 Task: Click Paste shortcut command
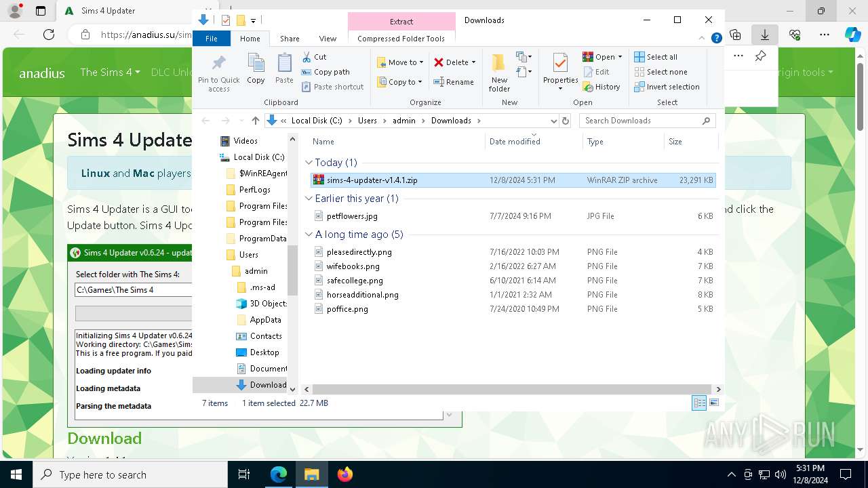pyautogui.click(x=332, y=87)
